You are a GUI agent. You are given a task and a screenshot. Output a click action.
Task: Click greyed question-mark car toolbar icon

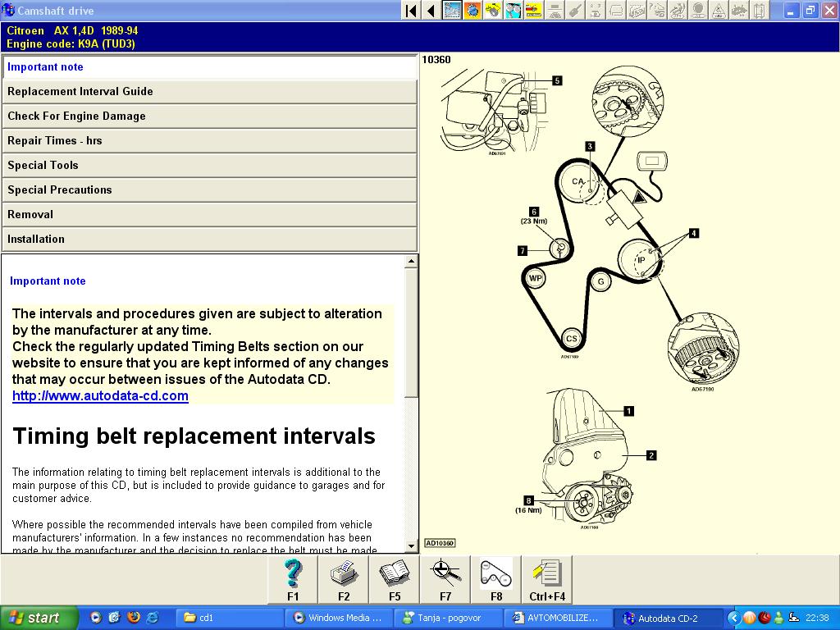click(657, 10)
